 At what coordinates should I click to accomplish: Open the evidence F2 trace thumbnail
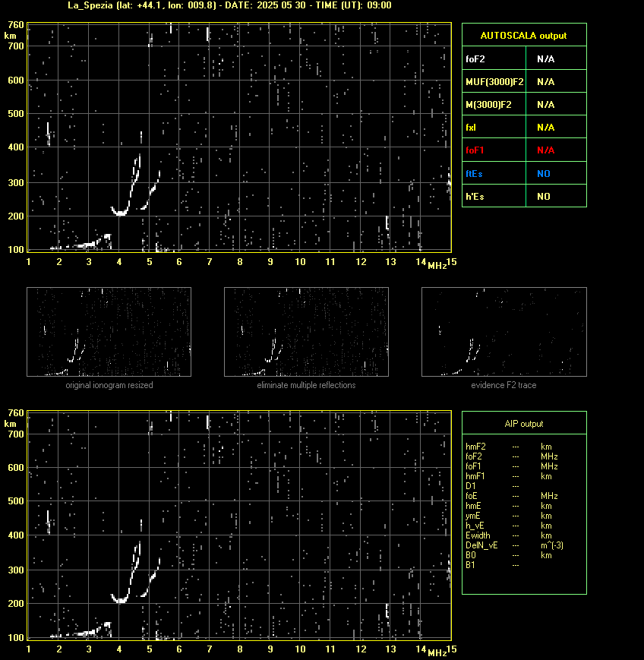pos(504,332)
